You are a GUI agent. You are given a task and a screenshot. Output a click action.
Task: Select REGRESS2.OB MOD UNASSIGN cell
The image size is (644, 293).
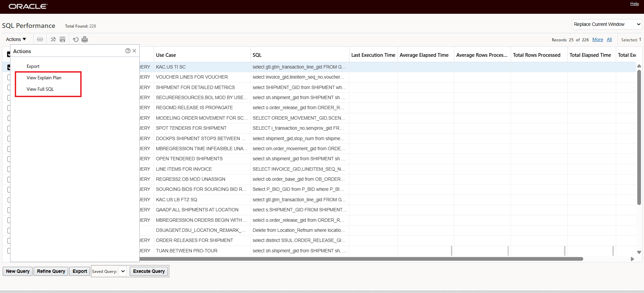(202, 179)
